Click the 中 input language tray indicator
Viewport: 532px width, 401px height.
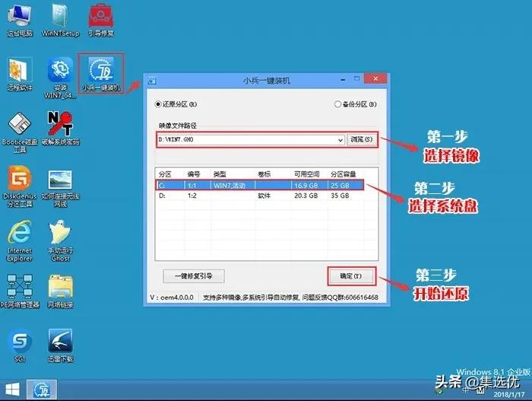(x=466, y=390)
